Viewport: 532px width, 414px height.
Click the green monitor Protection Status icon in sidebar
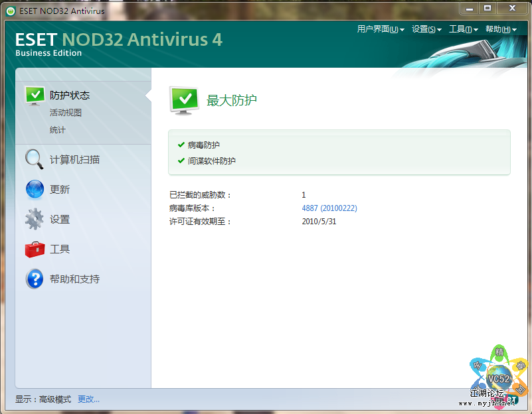coord(35,96)
